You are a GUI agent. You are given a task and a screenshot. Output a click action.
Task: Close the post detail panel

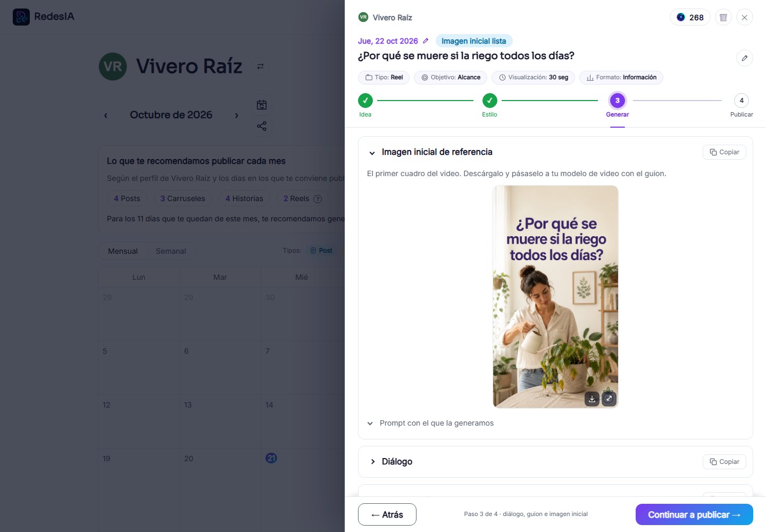point(745,18)
